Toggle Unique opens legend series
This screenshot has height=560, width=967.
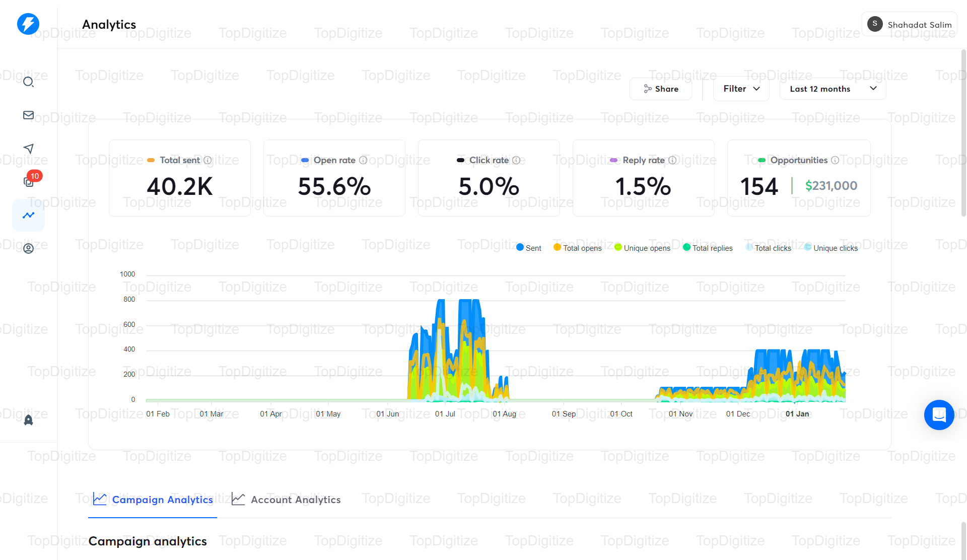(x=642, y=248)
